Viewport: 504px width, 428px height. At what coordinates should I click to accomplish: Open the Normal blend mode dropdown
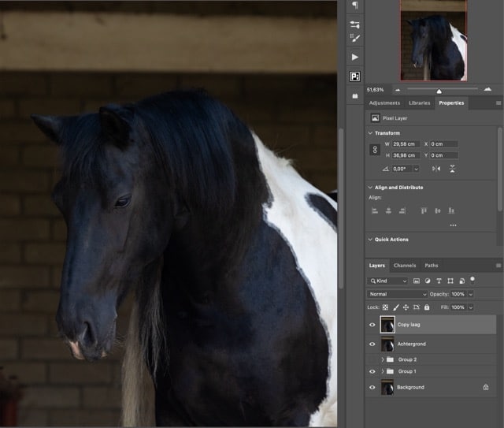397,294
